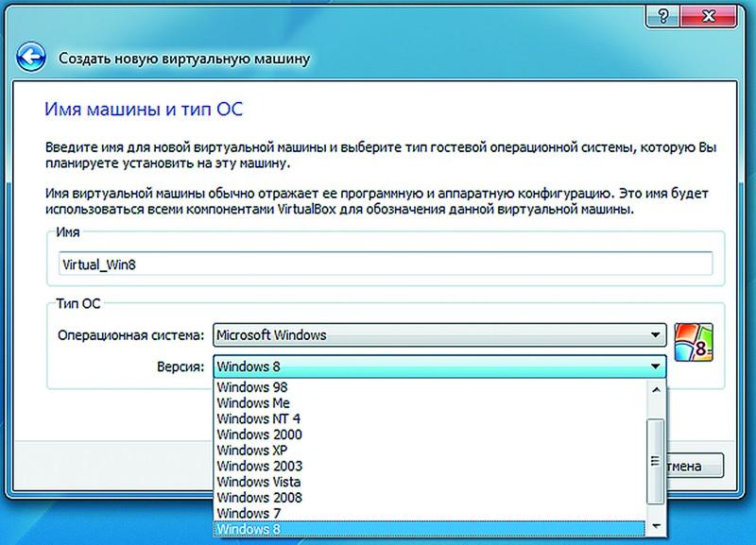Viewport: 756px width, 545px height.
Task: Focus the machine name field Virtual_Win8
Action: tap(386, 264)
